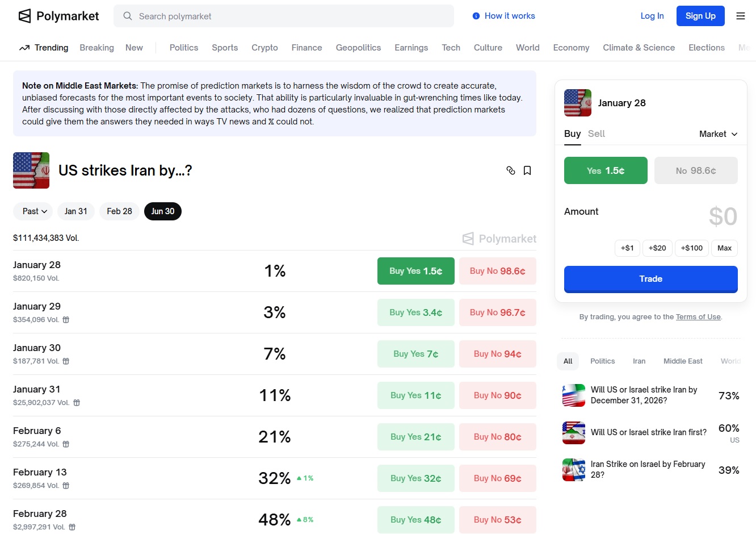Switch the order panel to Sell
Viewport: 756px width, 534px height.
click(597, 133)
